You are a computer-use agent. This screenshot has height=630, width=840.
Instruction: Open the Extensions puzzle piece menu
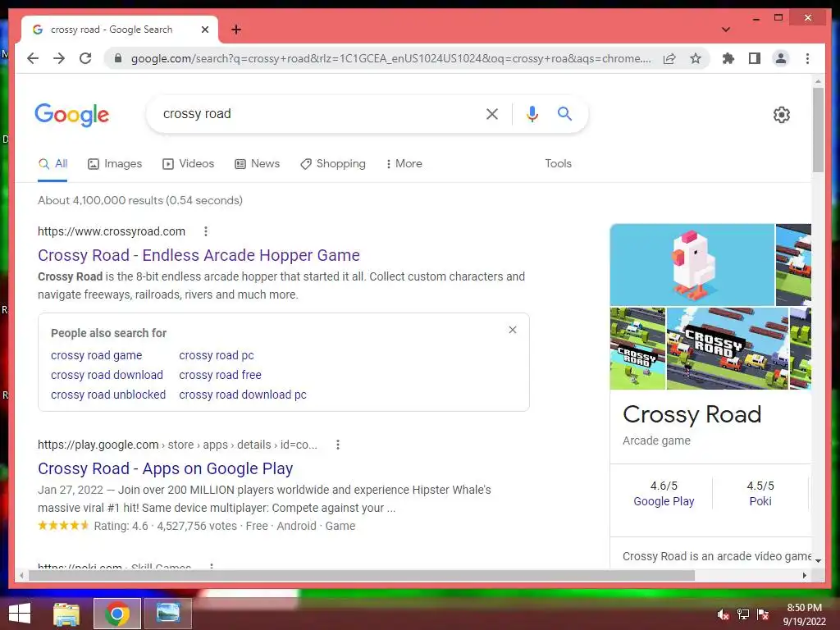click(728, 58)
